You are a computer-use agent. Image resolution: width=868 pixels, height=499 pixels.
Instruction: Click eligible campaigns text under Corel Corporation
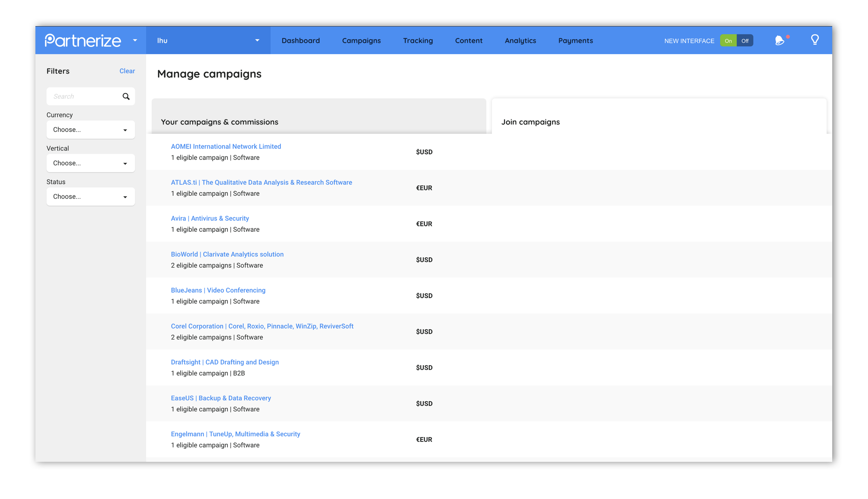pyautogui.click(x=217, y=337)
